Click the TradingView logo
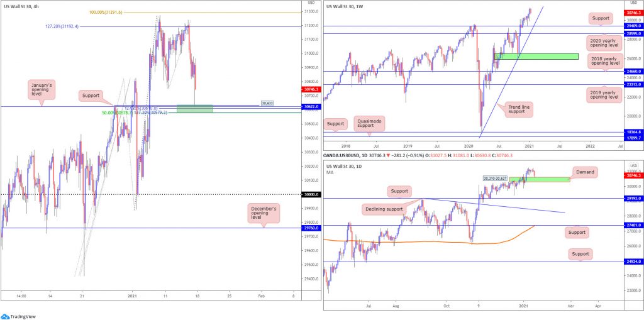Image resolution: width=644 pixels, height=320 pixels. pos(18,316)
